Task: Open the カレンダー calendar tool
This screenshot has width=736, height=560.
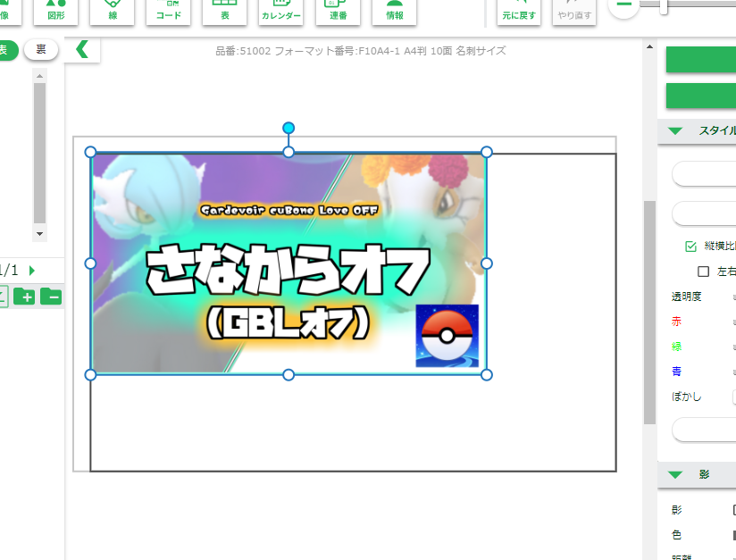Action: click(281, 12)
